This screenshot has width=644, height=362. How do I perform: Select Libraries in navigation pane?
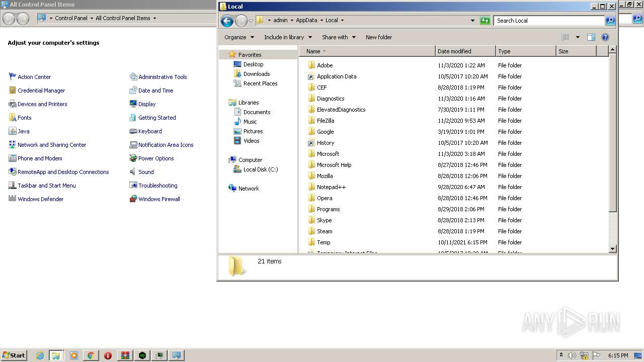click(x=249, y=103)
